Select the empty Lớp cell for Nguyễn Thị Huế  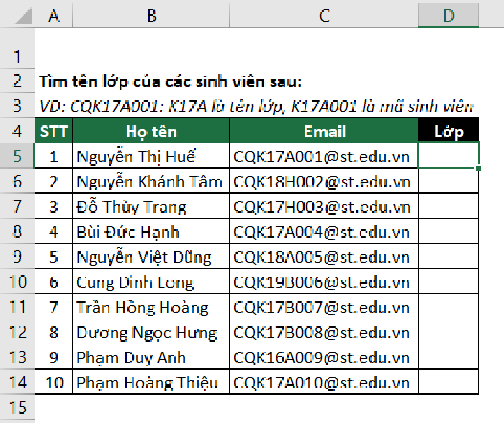coord(449,156)
